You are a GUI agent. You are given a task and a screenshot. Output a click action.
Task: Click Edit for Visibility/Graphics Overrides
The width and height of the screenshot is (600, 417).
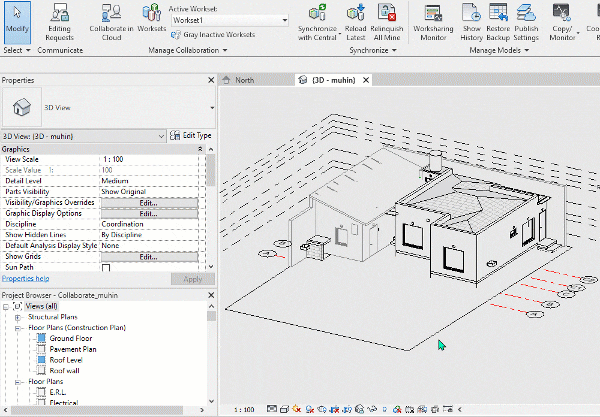tap(149, 203)
